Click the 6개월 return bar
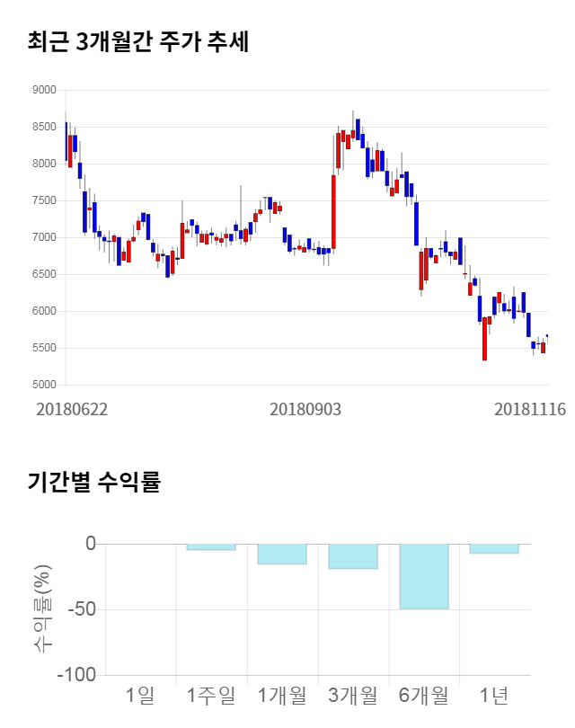 click(x=423, y=576)
